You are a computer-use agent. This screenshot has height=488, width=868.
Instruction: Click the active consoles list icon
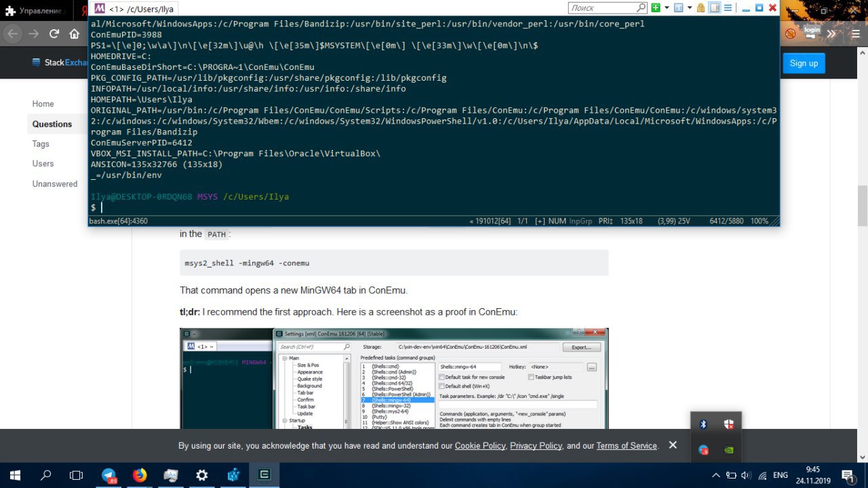pos(679,8)
